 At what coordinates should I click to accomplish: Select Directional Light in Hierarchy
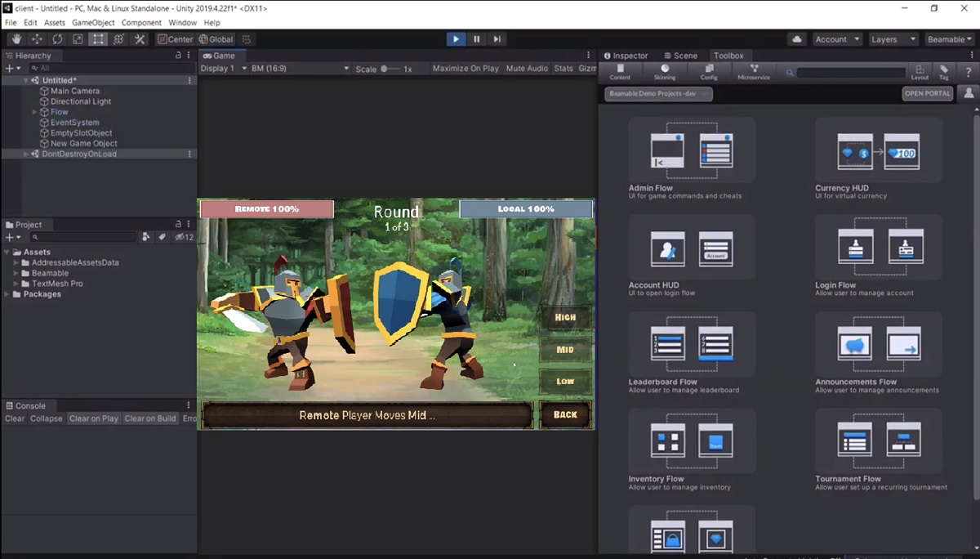[x=81, y=101]
